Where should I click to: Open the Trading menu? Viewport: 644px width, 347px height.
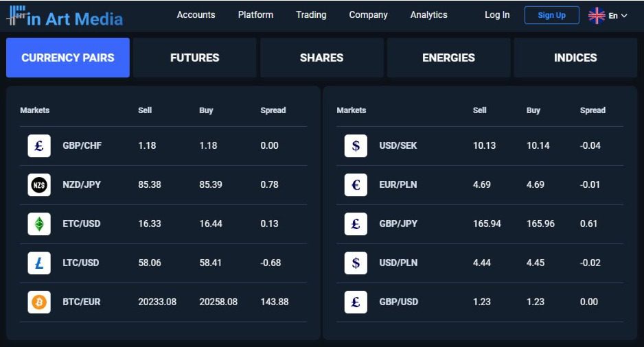311,14
